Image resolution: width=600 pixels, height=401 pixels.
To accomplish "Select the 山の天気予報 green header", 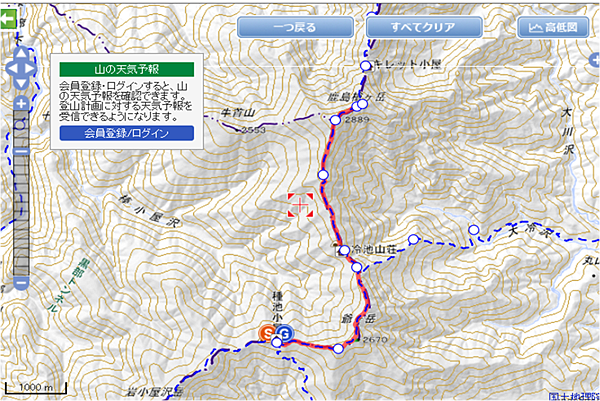I will pos(127,69).
